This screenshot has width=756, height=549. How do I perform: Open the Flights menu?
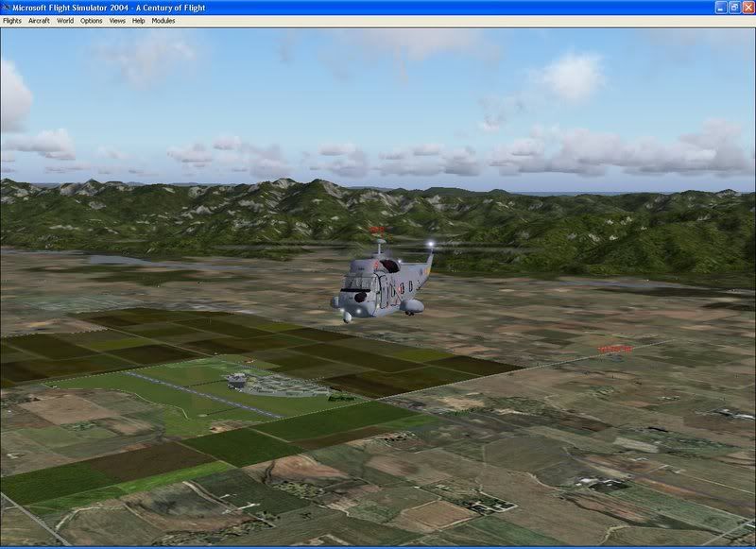click(12, 20)
